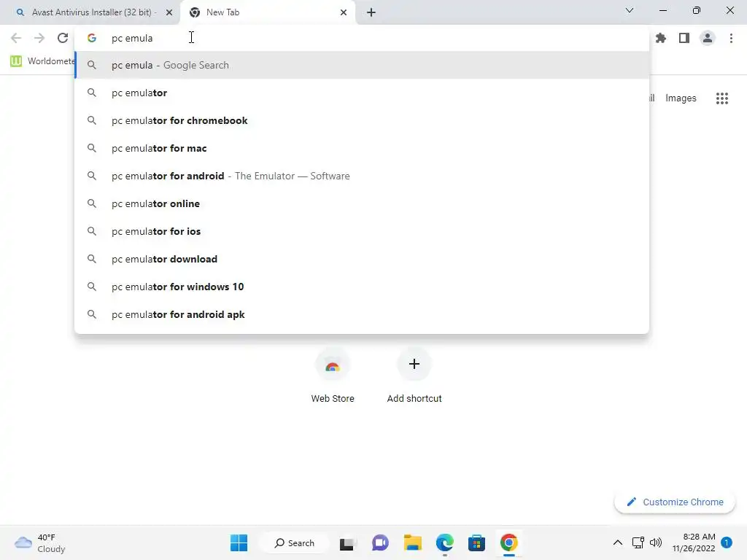Viewport: 747px width, 560px height.
Task: Open a new tab with plus button
Action: (371, 12)
